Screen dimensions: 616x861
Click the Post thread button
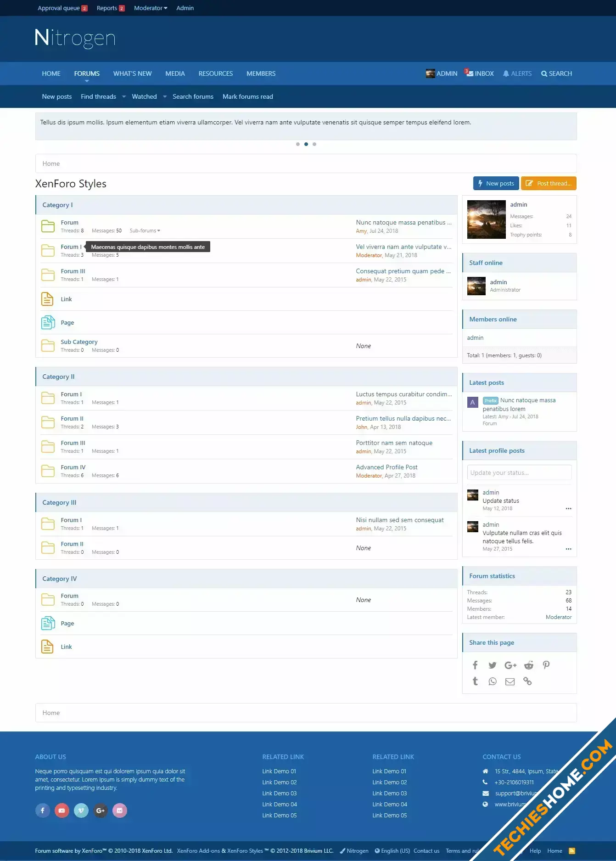pos(549,183)
